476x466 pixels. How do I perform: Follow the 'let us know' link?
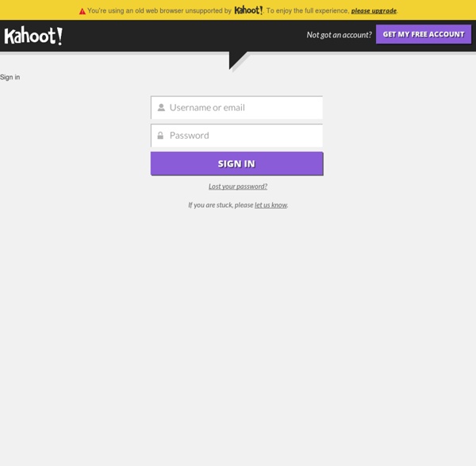[x=271, y=205]
